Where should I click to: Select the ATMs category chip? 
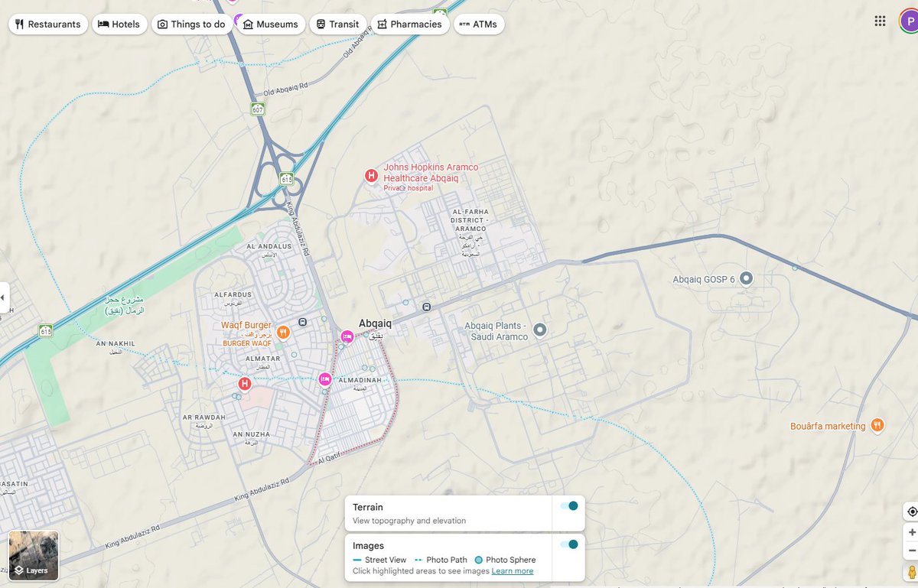[478, 24]
